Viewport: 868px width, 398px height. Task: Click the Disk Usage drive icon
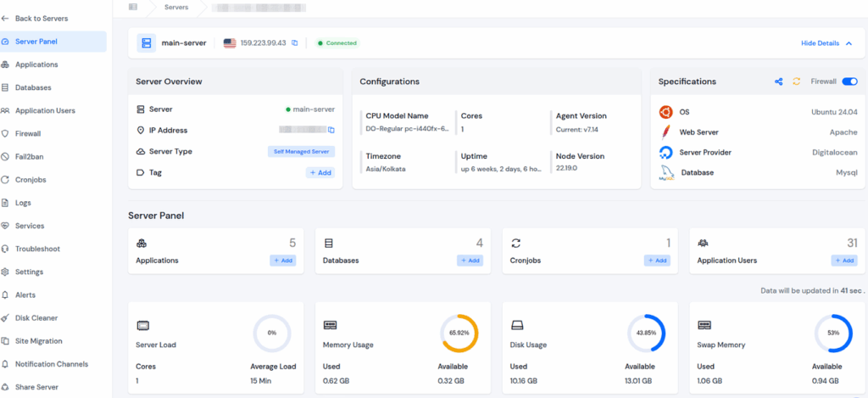(x=517, y=325)
